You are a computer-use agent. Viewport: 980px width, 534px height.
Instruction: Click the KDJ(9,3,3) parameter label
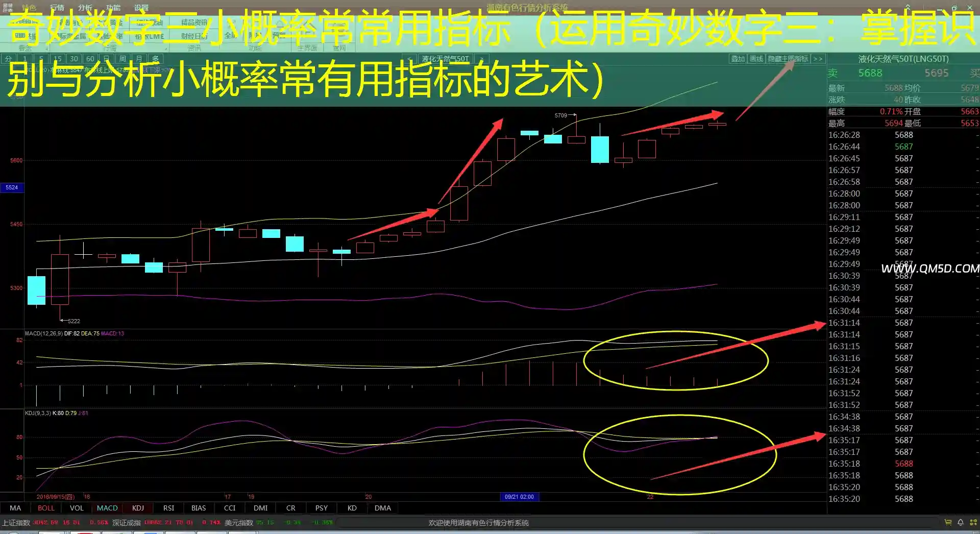click(38, 413)
